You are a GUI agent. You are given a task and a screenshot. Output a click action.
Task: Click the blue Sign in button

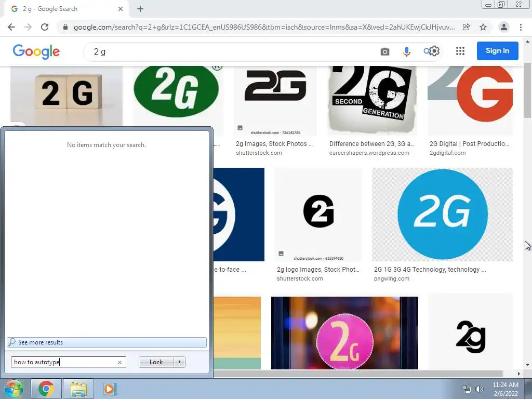(497, 51)
